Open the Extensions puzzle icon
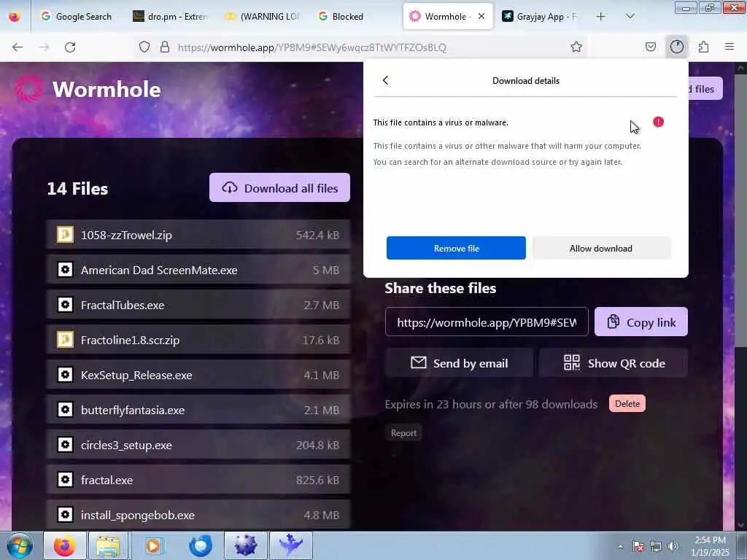747x560 pixels. tap(703, 47)
